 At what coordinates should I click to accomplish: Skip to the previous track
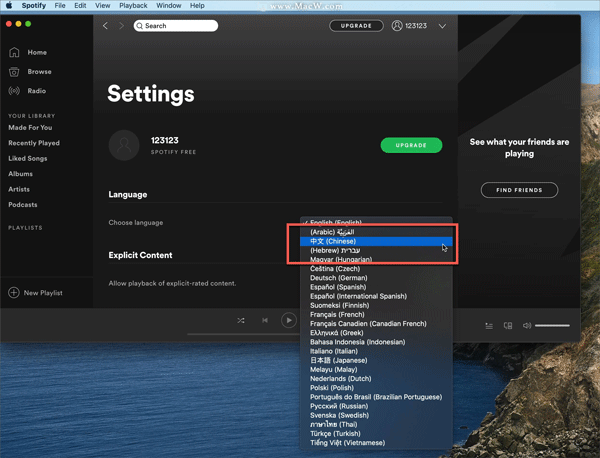pyautogui.click(x=265, y=320)
